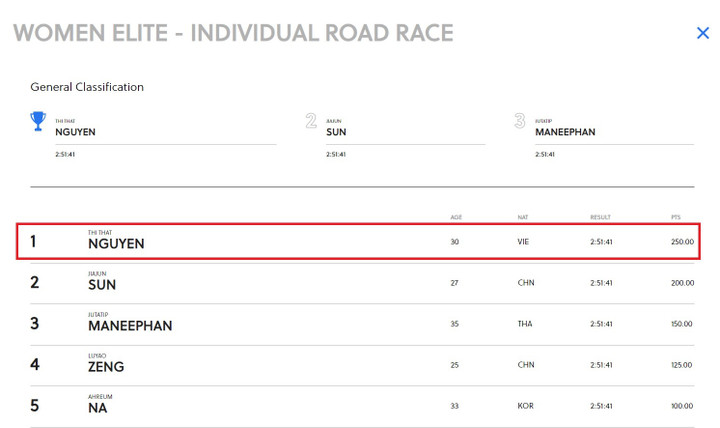
Task: Open rider MANEEPHAN in results list
Action: pos(130,325)
